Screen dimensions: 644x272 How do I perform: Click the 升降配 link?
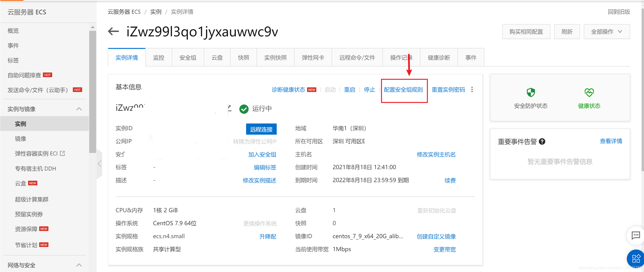point(268,236)
